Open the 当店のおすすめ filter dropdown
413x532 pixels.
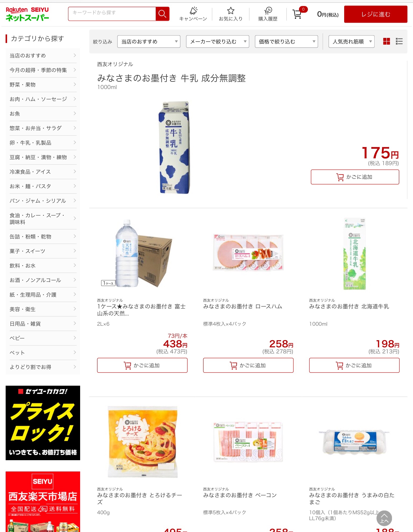click(149, 41)
